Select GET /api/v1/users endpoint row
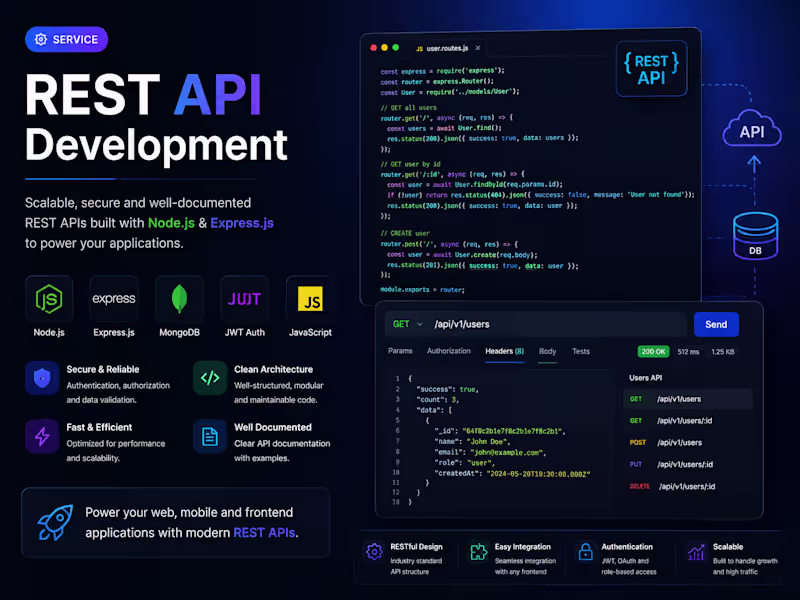This screenshot has width=800, height=600. pyautogui.click(x=688, y=399)
